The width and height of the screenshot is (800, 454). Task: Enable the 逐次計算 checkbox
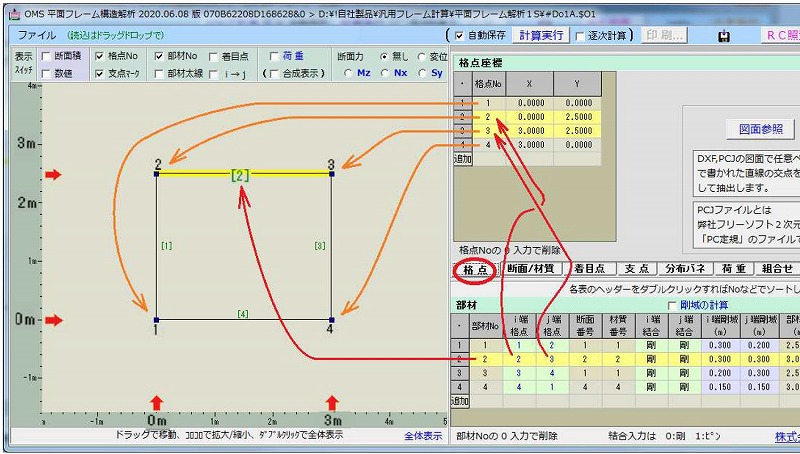tap(580, 36)
